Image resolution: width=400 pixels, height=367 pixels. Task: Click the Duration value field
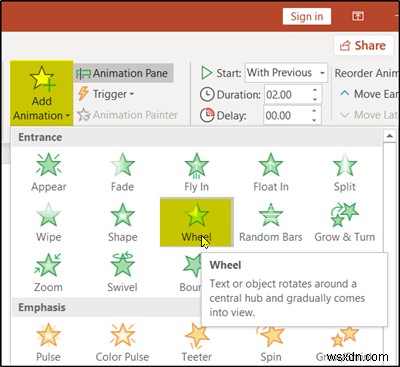pyautogui.click(x=287, y=95)
